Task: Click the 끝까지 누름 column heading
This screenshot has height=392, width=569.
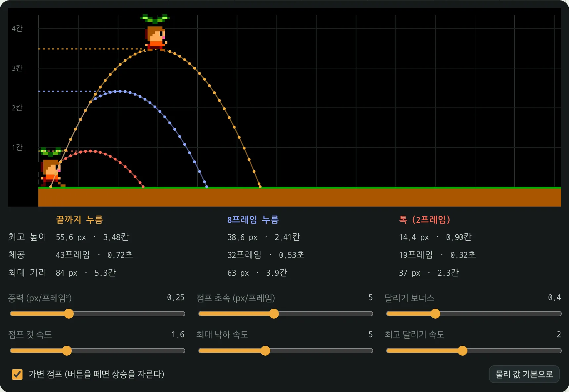Action: [79, 219]
